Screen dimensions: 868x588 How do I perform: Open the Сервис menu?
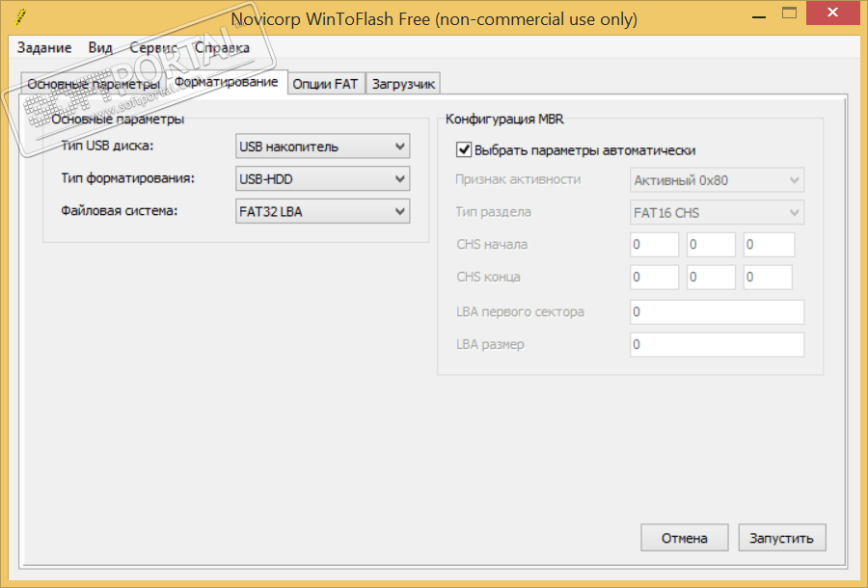click(153, 47)
